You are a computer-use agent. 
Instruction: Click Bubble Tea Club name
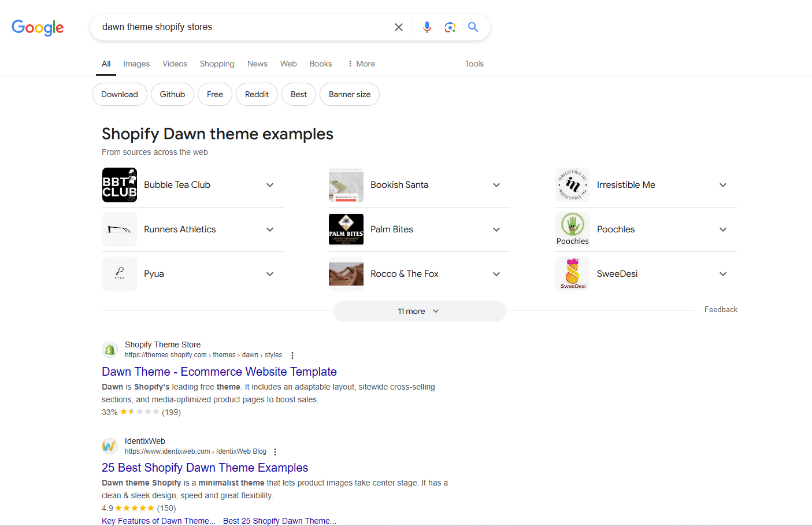pyautogui.click(x=177, y=185)
